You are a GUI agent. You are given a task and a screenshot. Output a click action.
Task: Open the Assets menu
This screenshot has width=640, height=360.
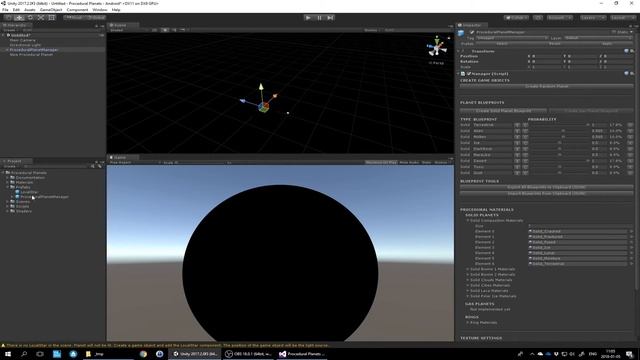pyautogui.click(x=30, y=9)
